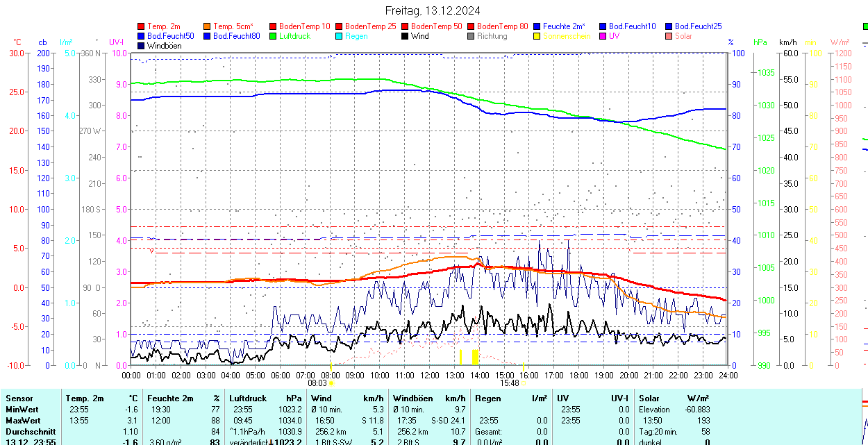Toggle the BodenTemp 10 legend label

(x=304, y=26)
